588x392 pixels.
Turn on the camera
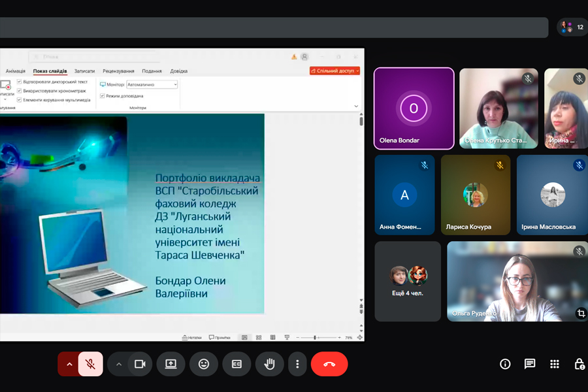[139, 364]
